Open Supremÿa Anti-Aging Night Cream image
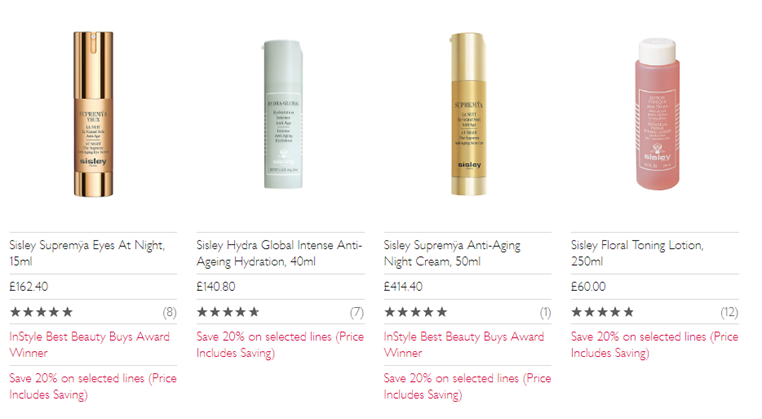This screenshot has width=762, height=419. tap(468, 114)
